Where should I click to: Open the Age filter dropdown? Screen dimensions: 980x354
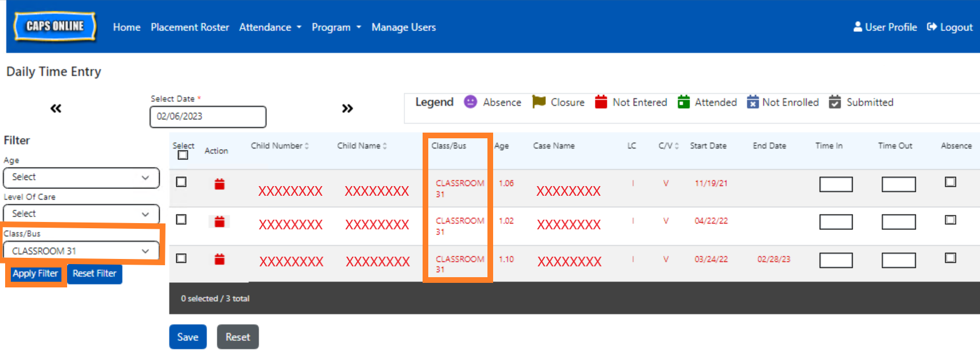coord(81,178)
